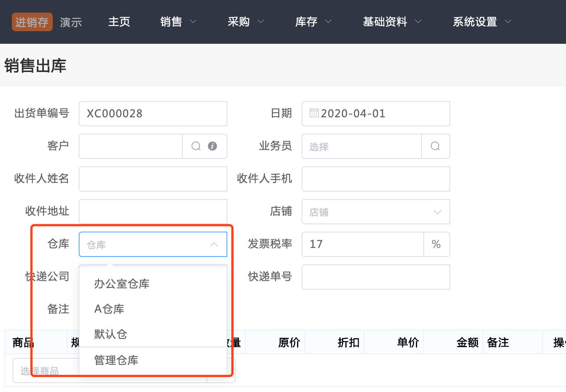
Task: Pick 默认仓 from the dropdown
Action: tap(111, 334)
